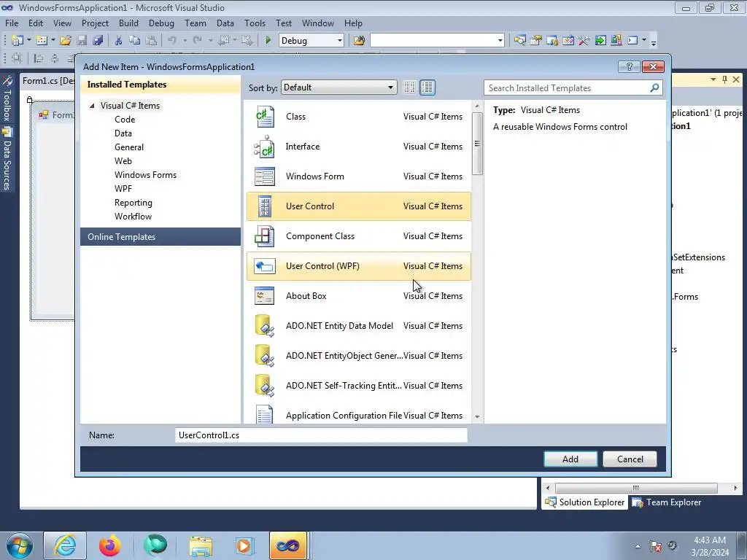Viewport: 747px width, 560px height.
Task: Switch the template list to small icons view
Action: [409, 87]
